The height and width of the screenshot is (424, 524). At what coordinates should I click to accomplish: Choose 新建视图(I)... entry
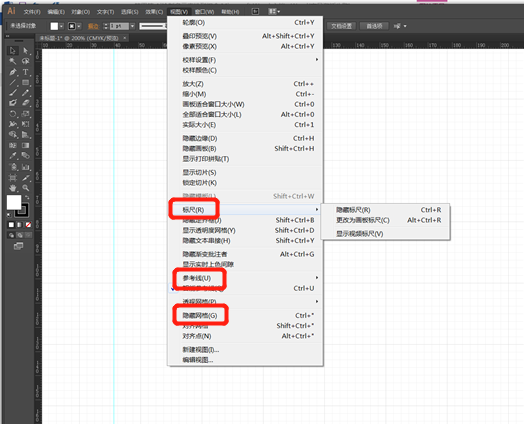tap(245, 350)
